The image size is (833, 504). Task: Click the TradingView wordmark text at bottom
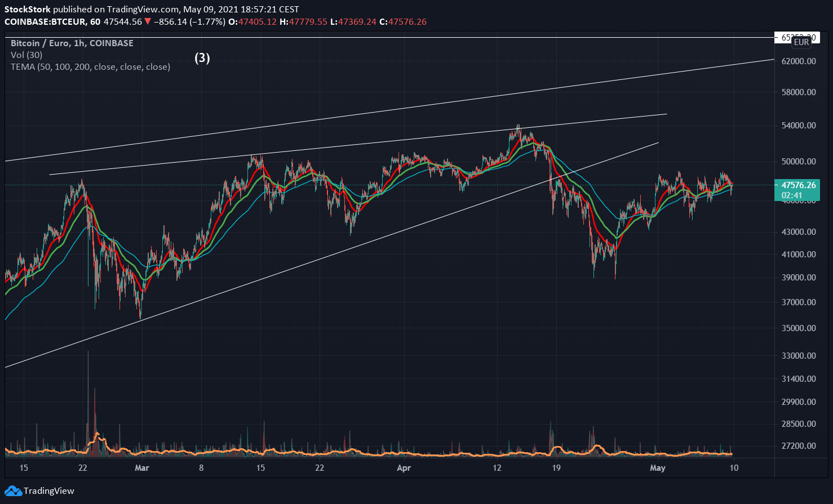[x=49, y=491]
